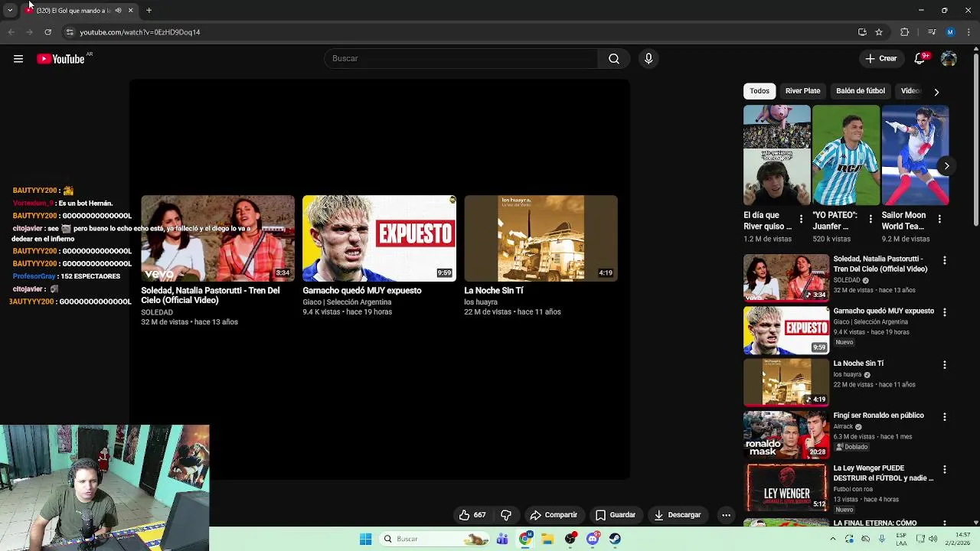Open options for Fingí ser Ronaldo video
The height and width of the screenshot is (551, 980).
945,417
